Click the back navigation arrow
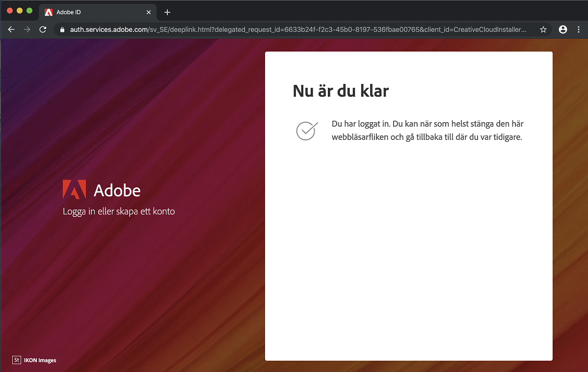This screenshot has width=588, height=372. (x=11, y=29)
